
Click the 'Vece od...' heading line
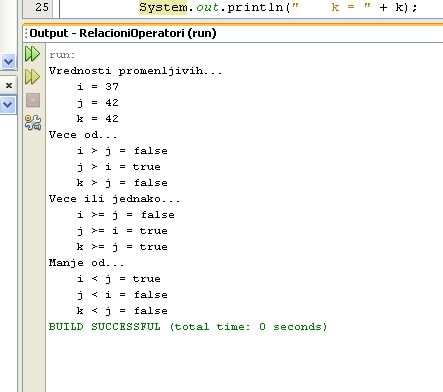tap(83, 135)
